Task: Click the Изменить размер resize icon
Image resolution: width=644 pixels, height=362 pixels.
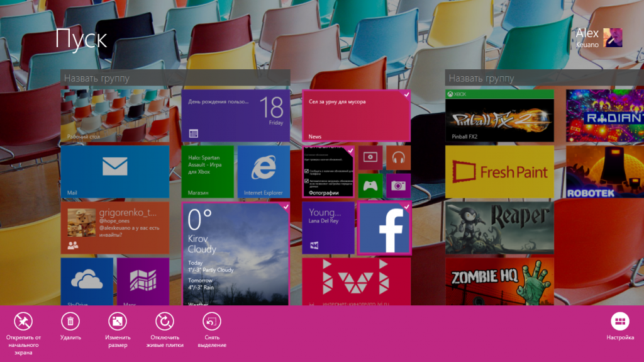Action: [x=118, y=321]
